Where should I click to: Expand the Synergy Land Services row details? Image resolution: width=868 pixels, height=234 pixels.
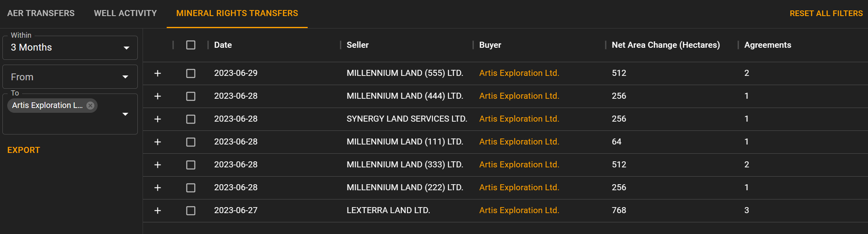(157, 119)
